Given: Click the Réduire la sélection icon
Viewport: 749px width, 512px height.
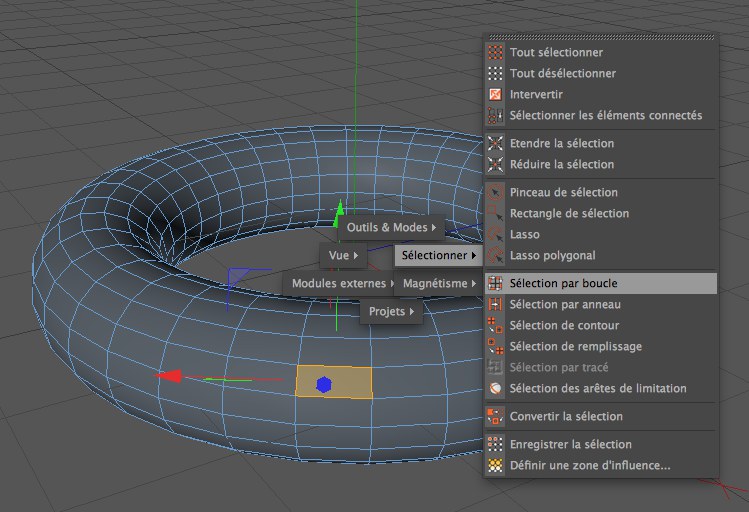Looking at the screenshot, I should click(494, 164).
